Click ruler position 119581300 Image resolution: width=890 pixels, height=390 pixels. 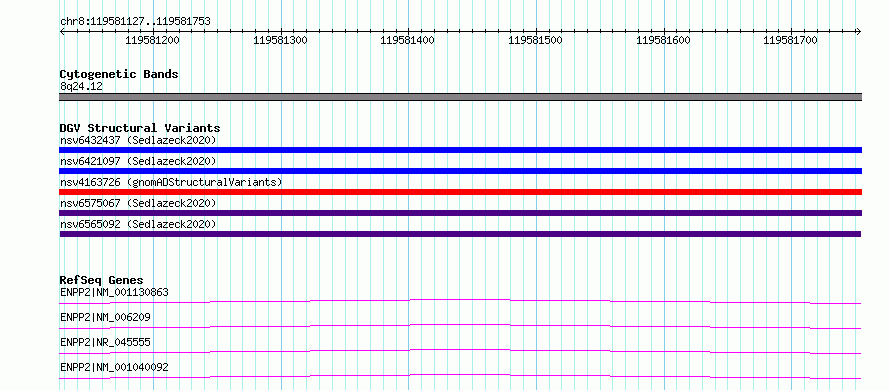pos(280,40)
